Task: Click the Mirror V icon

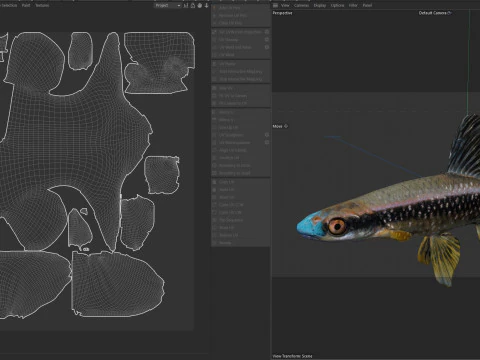Action: pyautogui.click(x=215, y=120)
